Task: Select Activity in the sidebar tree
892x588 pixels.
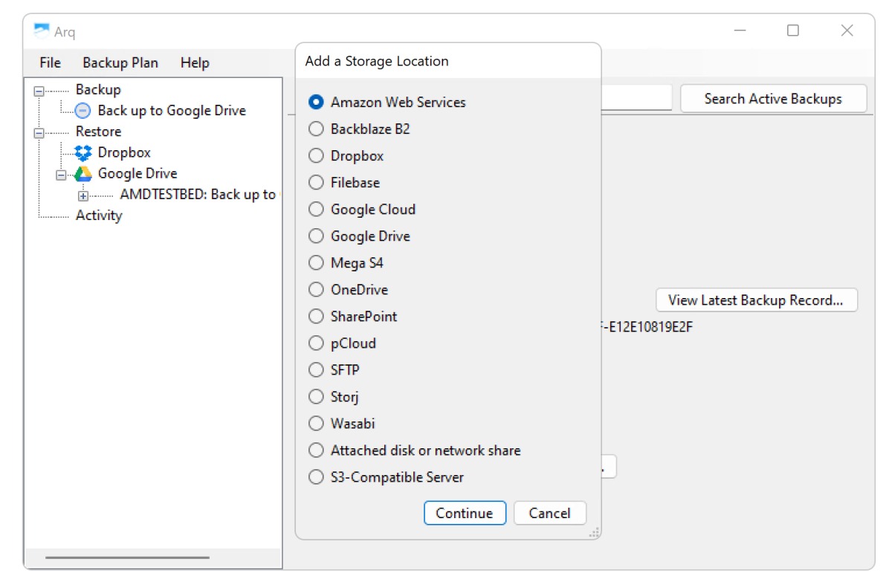Action: click(98, 216)
